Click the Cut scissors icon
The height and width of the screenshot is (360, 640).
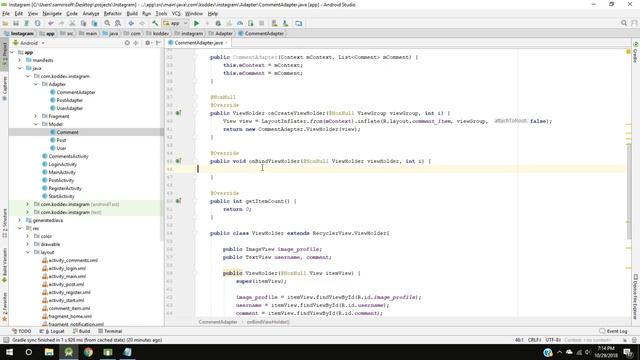pyautogui.click(x=72, y=23)
